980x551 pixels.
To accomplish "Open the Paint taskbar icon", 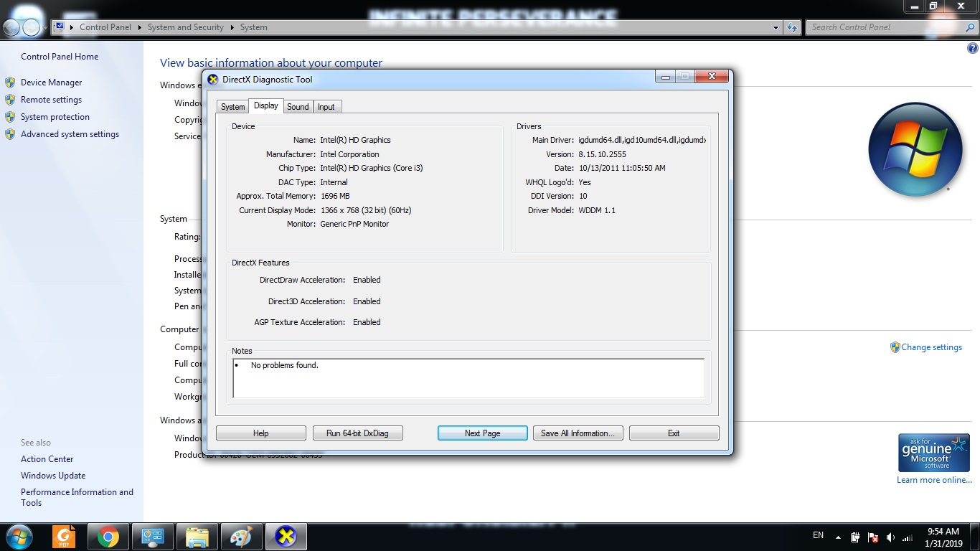I will pos(242,537).
